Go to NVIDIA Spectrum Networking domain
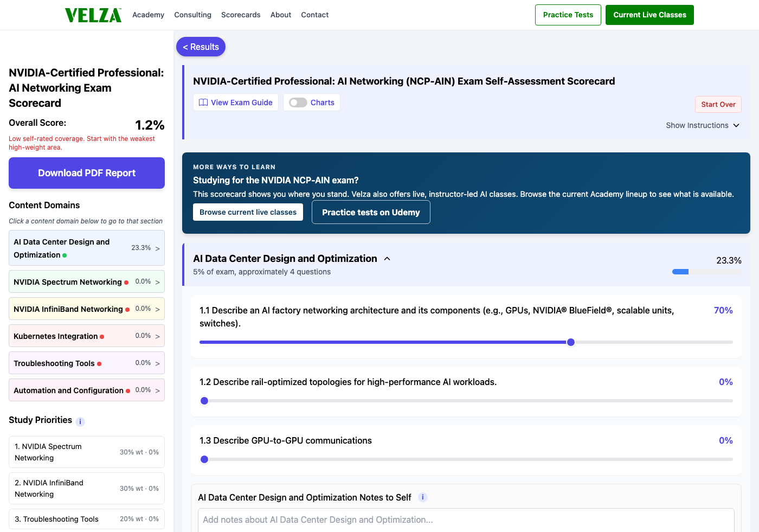 point(87,281)
